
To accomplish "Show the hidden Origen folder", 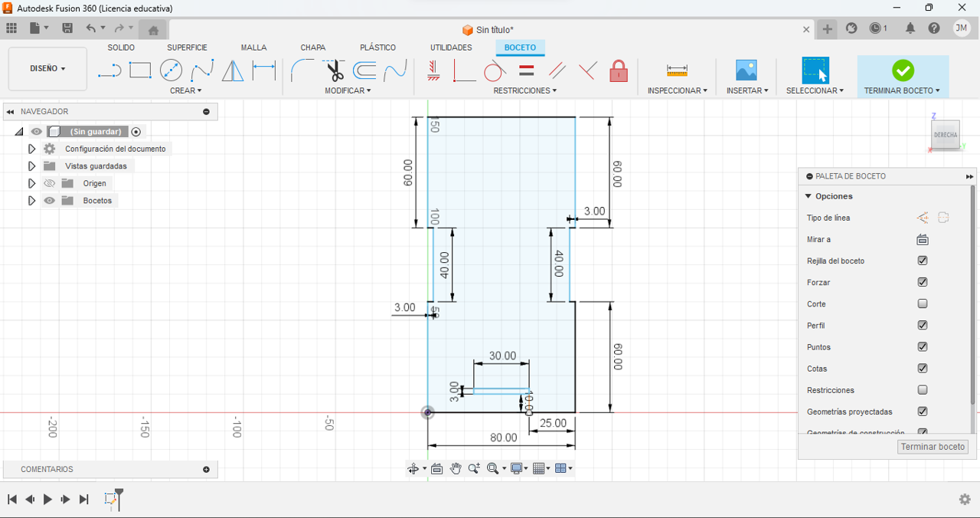I will point(50,183).
